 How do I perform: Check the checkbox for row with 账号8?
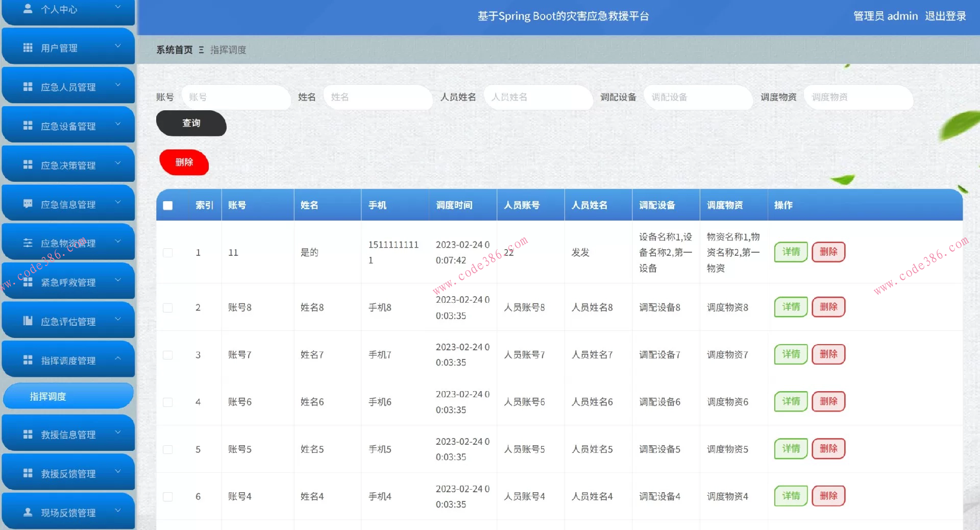click(x=167, y=307)
